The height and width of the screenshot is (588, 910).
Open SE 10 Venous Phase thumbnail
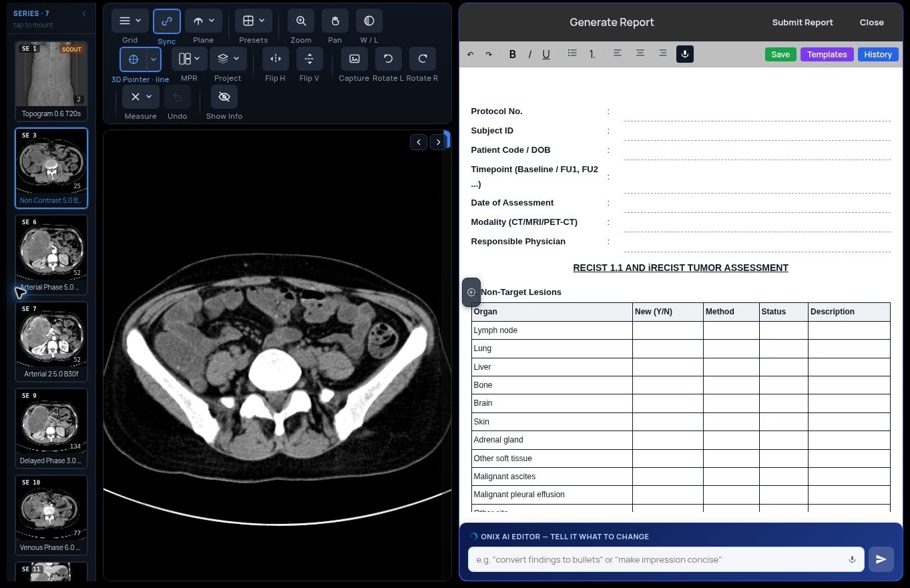click(x=51, y=515)
